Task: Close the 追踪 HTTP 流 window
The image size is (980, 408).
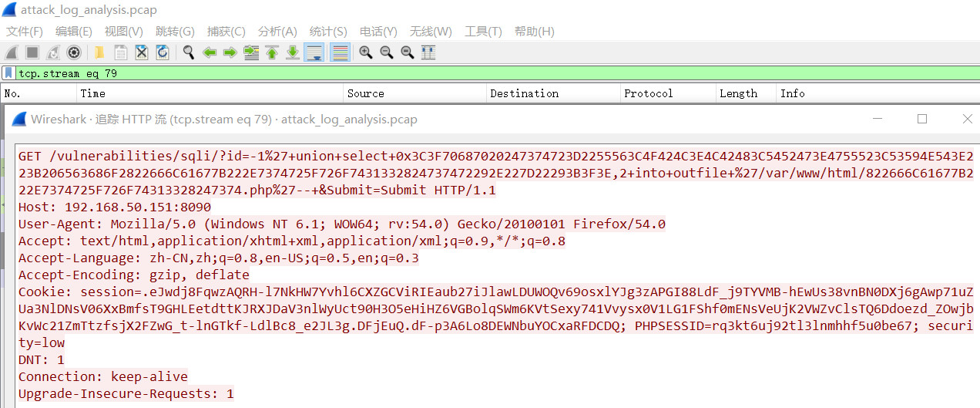Action: point(968,120)
